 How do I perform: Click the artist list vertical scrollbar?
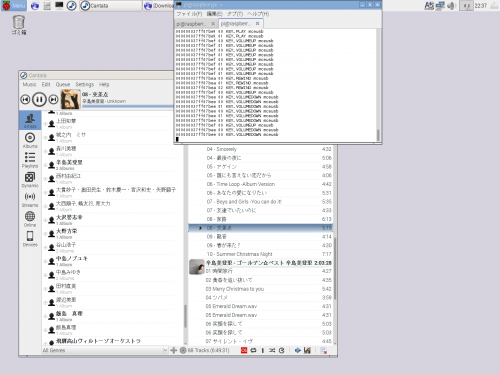(x=185, y=315)
